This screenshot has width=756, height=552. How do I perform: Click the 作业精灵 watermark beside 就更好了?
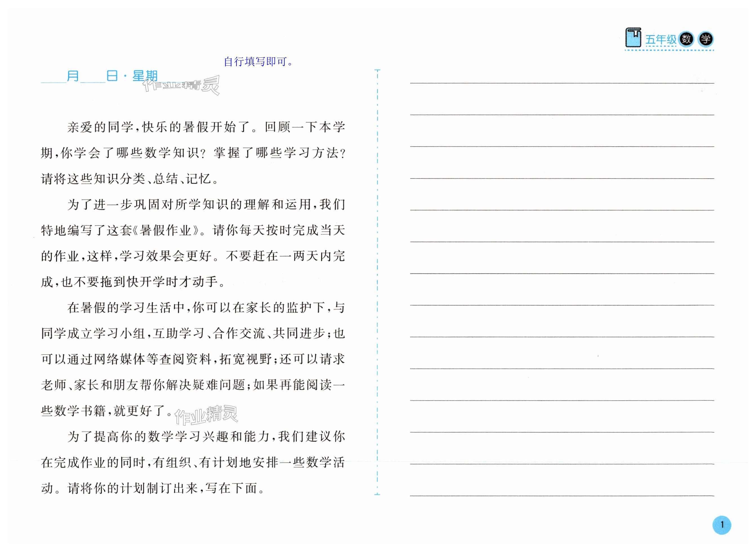click(206, 415)
